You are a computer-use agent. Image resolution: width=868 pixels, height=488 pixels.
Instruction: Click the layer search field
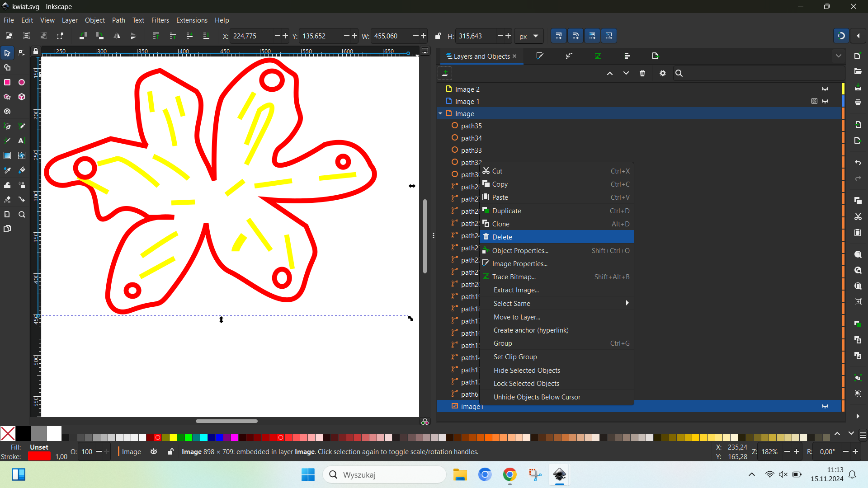[x=759, y=73]
